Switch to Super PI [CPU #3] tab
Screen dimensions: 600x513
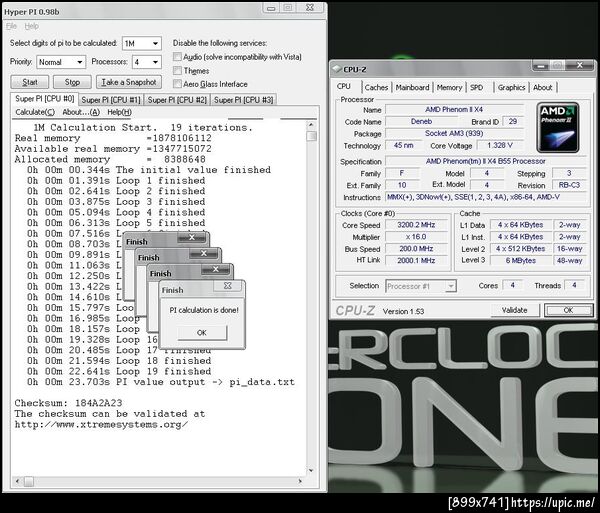[243, 100]
